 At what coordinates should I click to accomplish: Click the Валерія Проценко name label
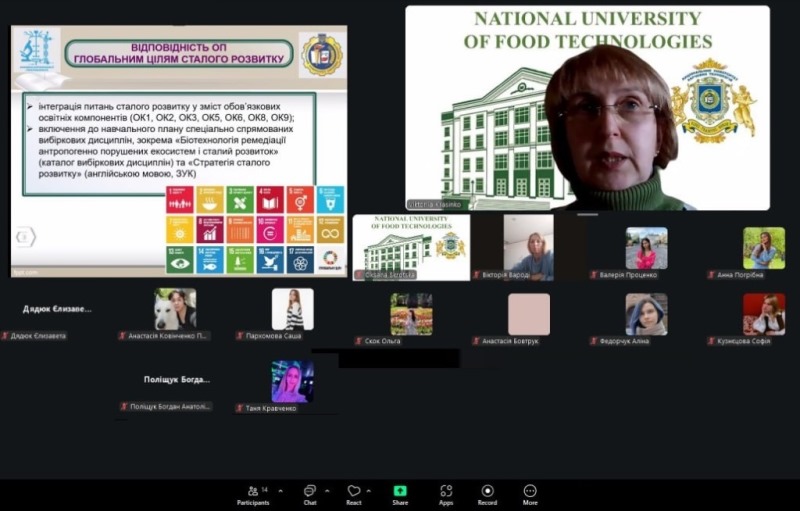tap(628, 275)
